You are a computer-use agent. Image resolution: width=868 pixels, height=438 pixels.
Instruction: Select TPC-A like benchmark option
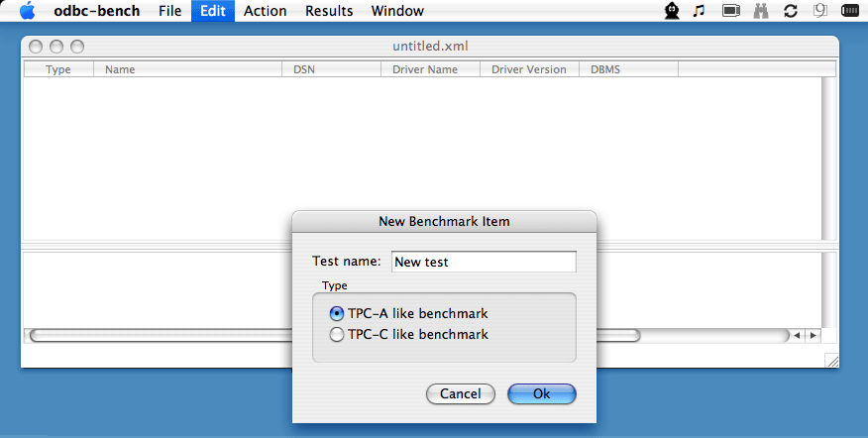click(337, 313)
